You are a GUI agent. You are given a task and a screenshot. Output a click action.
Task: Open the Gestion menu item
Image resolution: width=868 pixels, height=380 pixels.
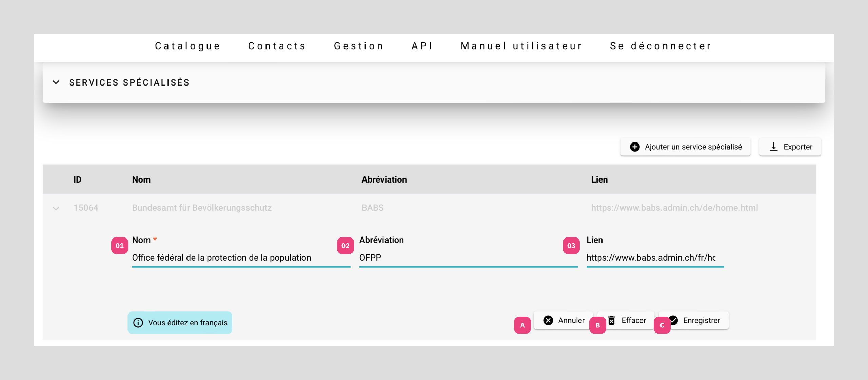[359, 46]
